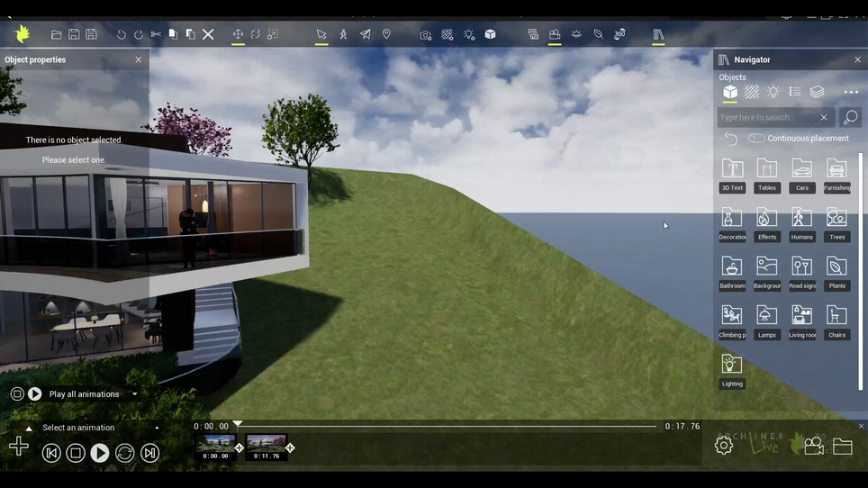Select the Objects cube tab in Navigator

730,92
